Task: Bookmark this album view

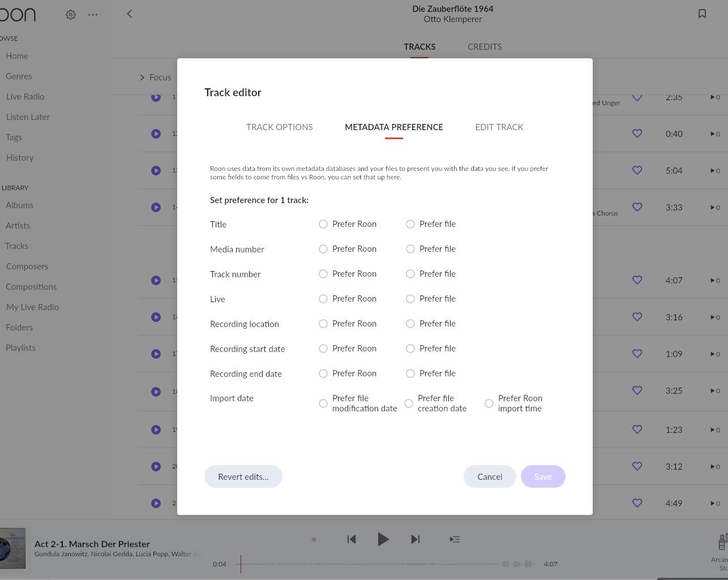Action: 702,14
